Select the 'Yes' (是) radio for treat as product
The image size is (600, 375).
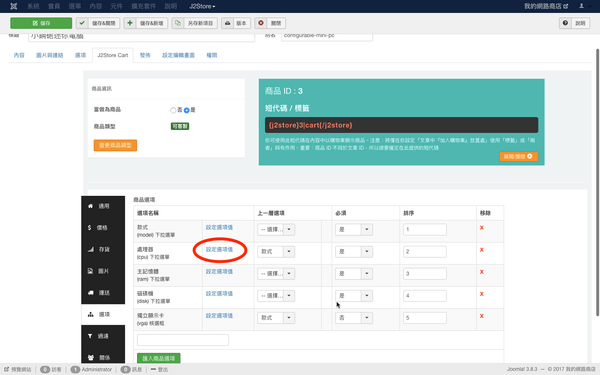coord(187,110)
